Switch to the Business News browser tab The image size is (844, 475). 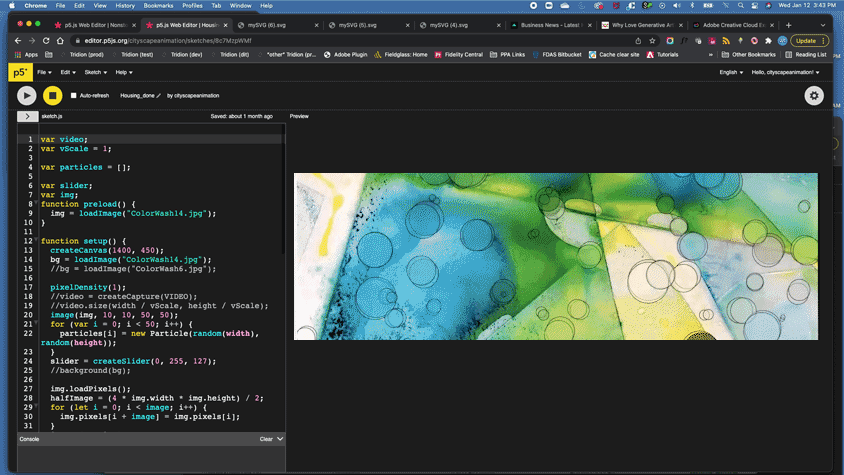click(552, 24)
